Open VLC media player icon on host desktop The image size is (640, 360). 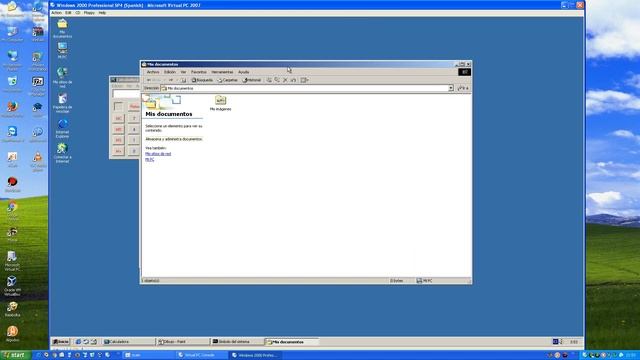[38, 161]
